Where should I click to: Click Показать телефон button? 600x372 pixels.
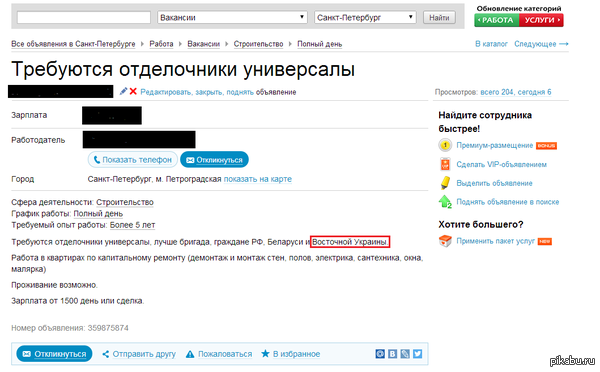[x=133, y=160]
